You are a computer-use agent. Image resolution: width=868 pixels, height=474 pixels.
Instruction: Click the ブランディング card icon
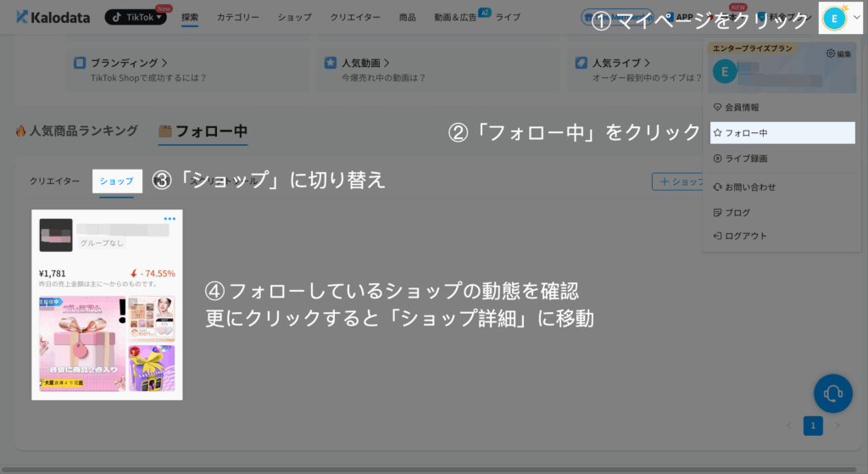point(80,63)
